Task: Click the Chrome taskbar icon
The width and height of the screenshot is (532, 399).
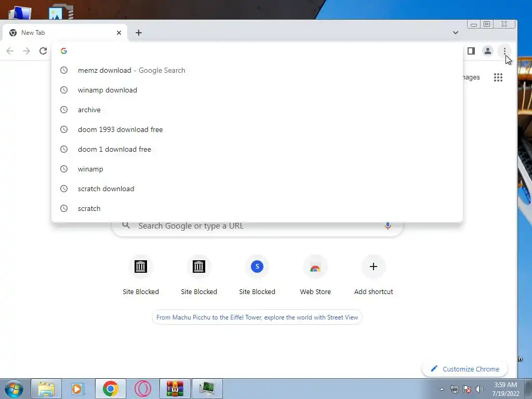Action: click(110, 389)
